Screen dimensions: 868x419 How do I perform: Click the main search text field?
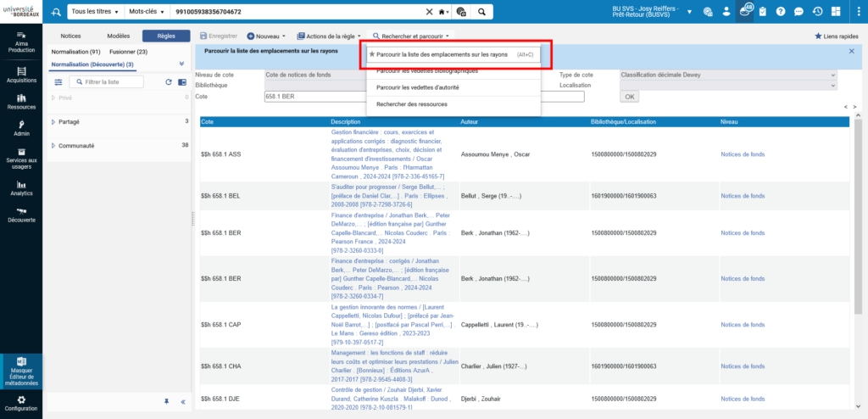click(x=298, y=12)
